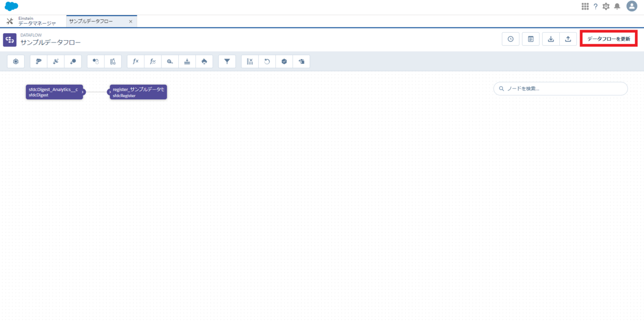The height and width of the screenshot is (322, 644).
Task: Click the DATAFLOW header icon
Action: (x=10, y=39)
